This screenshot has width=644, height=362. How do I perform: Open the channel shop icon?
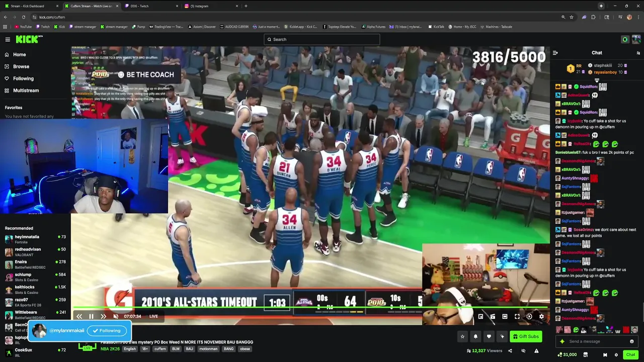point(585,354)
